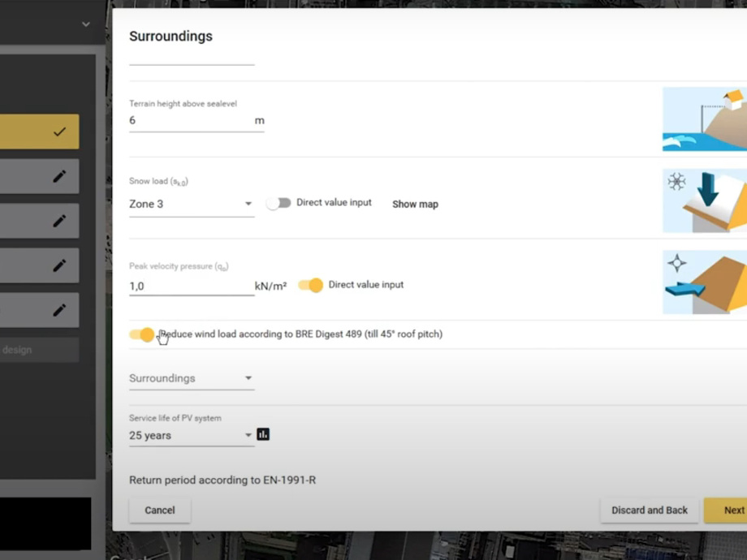Click the terrain height illustration image

point(704,119)
